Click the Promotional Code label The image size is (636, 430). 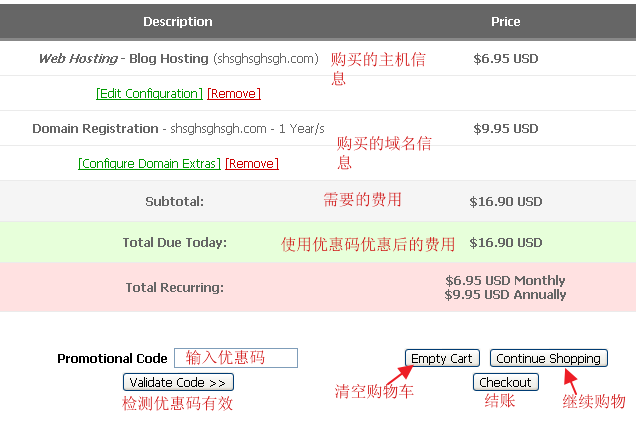click(112, 358)
